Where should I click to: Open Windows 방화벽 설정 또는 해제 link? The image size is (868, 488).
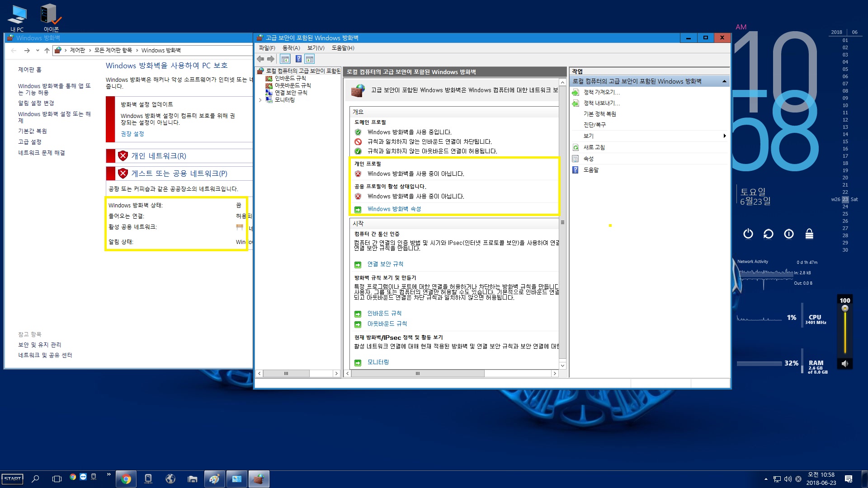click(x=54, y=117)
